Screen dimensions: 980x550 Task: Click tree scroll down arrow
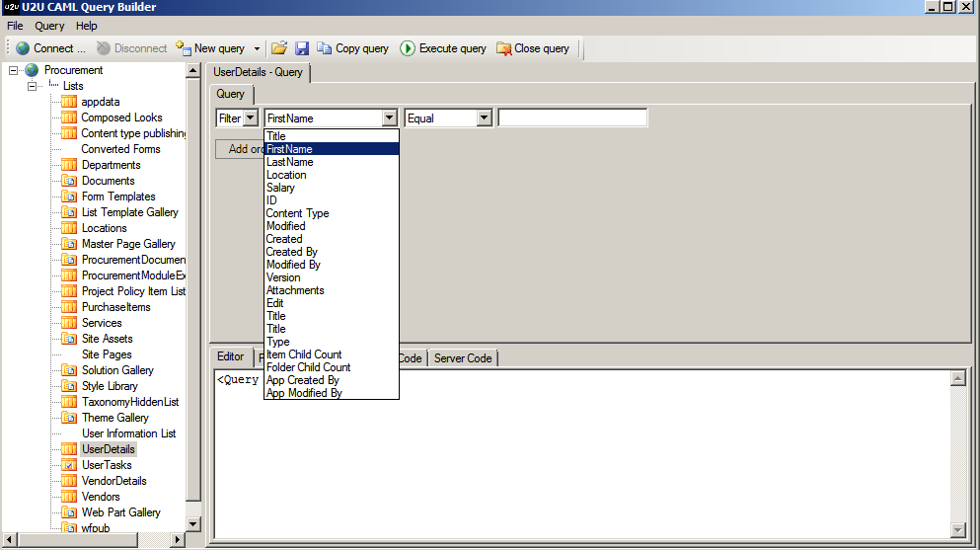pyautogui.click(x=193, y=524)
